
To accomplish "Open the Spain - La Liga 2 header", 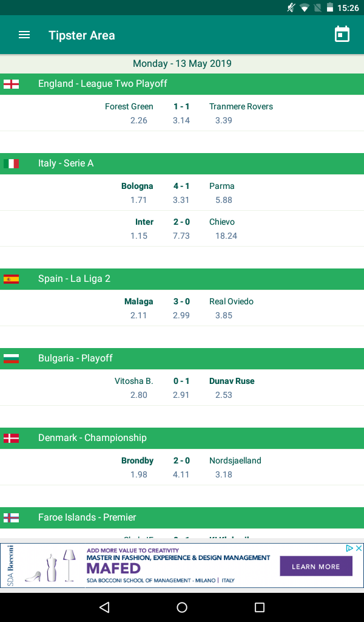I will [x=182, y=279].
